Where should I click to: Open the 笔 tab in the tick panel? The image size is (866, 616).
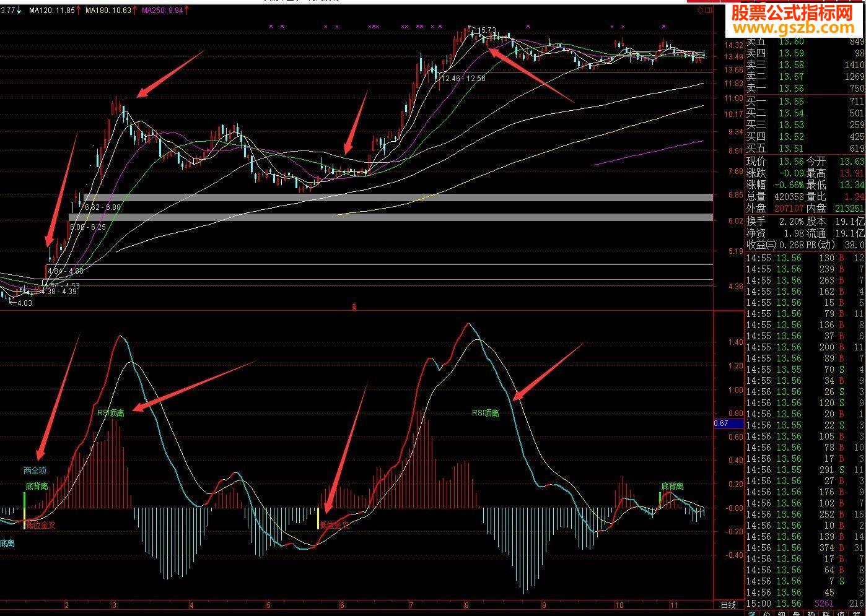(751, 614)
